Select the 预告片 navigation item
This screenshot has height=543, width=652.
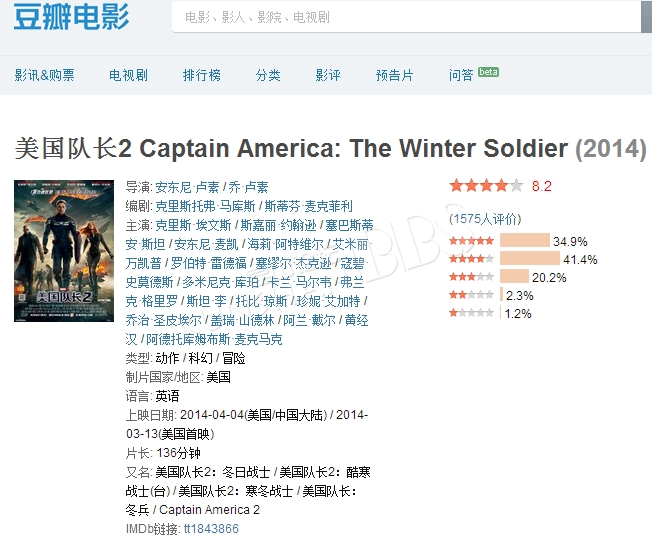[394, 75]
